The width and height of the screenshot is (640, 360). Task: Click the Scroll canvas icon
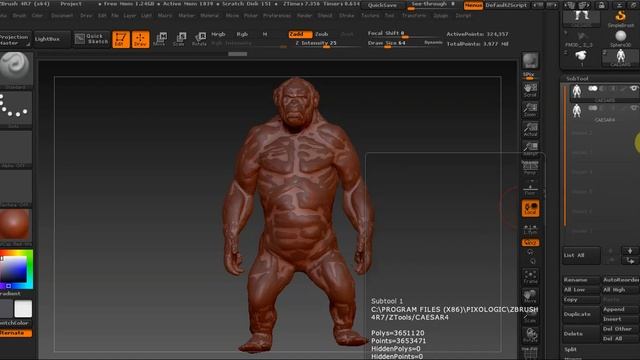coord(530,90)
